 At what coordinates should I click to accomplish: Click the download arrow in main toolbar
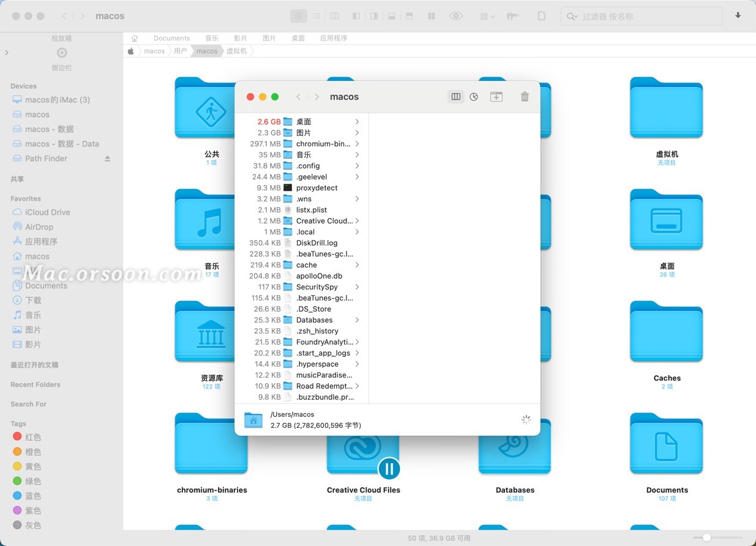(738, 16)
